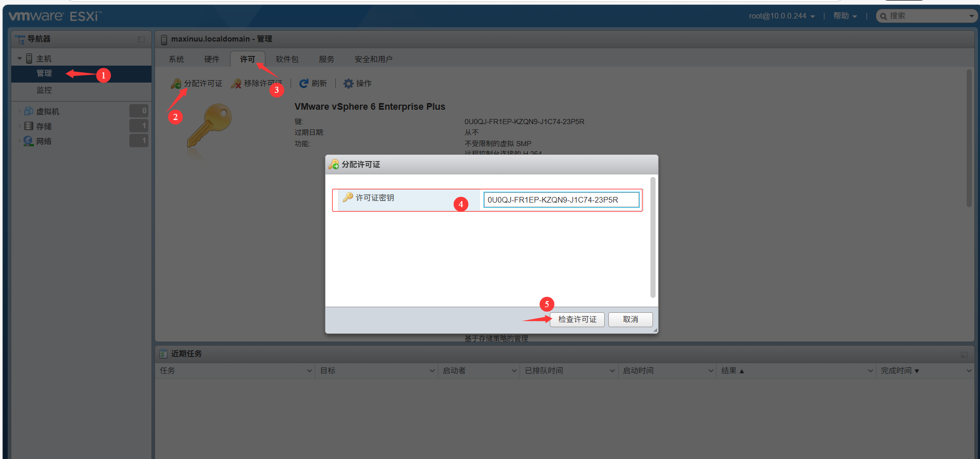Open the Hardware (硬件) tab
Image resolution: width=980 pixels, height=459 pixels.
pyautogui.click(x=212, y=59)
